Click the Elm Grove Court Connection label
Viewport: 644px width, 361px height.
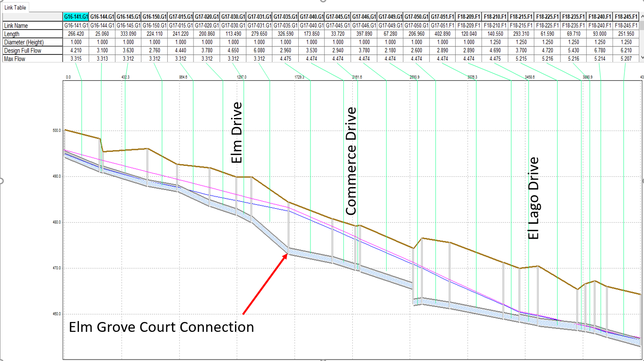coord(161,327)
